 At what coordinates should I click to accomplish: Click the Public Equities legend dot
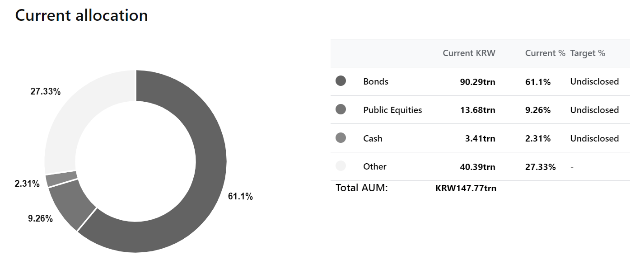click(x=341, y=109)
